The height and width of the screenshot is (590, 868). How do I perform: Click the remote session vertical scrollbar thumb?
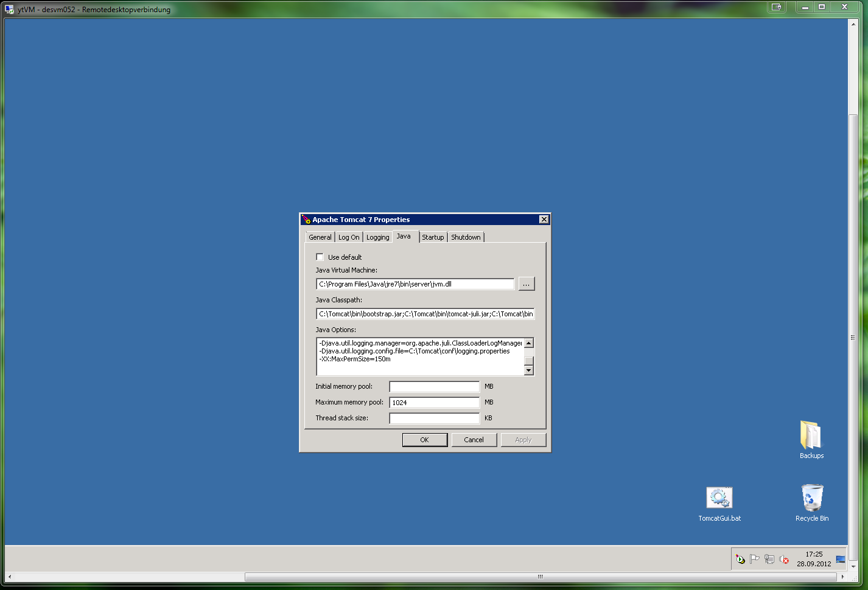click(x=853, y=338)
